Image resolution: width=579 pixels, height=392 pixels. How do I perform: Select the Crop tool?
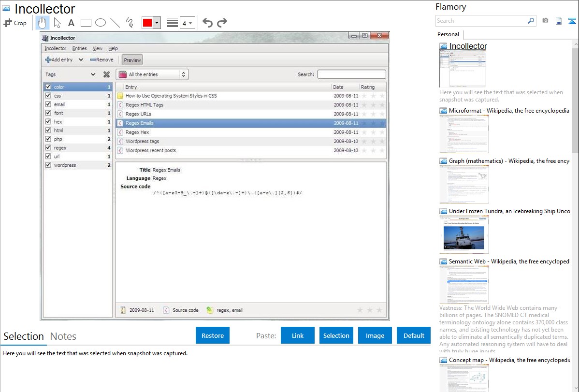15,23
